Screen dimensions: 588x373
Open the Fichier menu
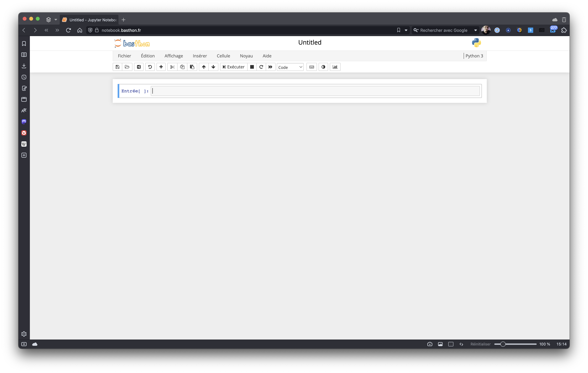point(124,56)
